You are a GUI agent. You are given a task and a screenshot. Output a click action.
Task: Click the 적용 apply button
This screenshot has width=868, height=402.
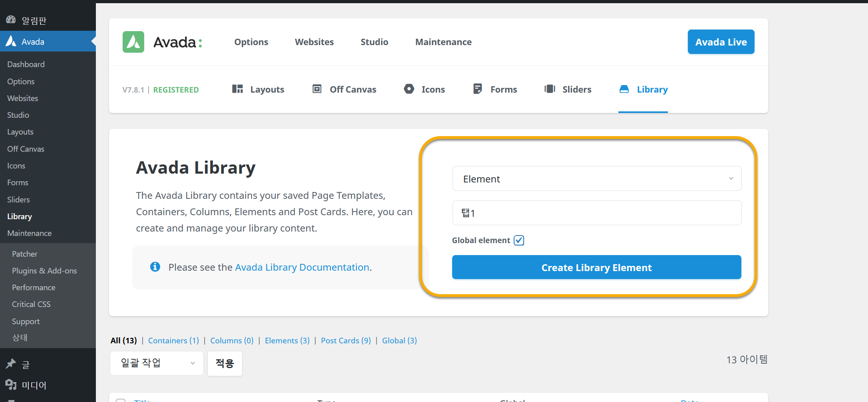point(225,363)
